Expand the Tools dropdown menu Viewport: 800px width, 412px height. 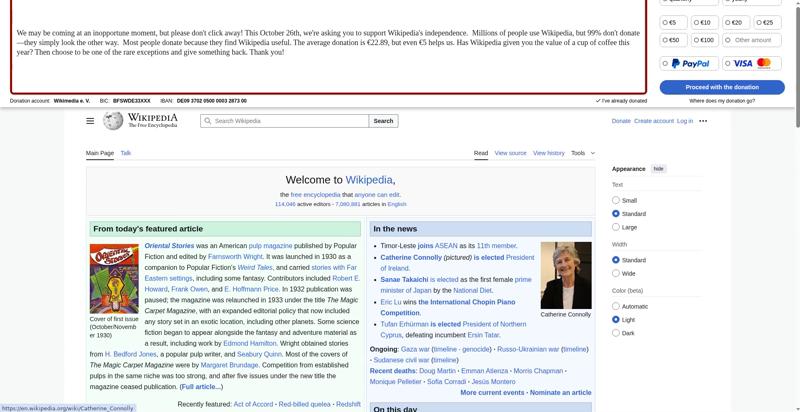coord(582,153)
